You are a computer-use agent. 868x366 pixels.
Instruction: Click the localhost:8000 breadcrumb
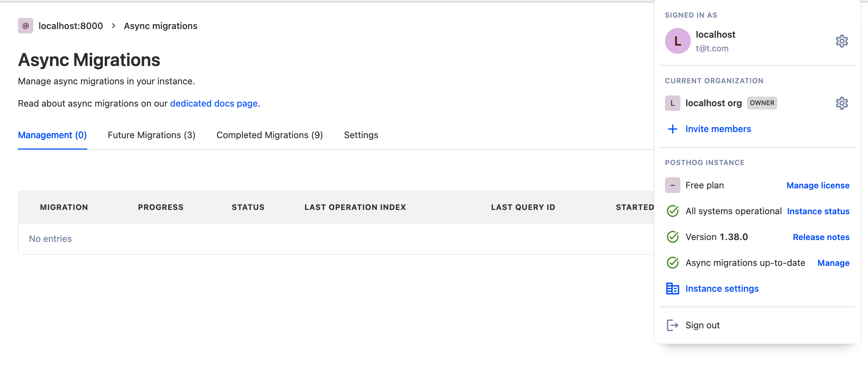pyautogui.click(x=70, y=25)
